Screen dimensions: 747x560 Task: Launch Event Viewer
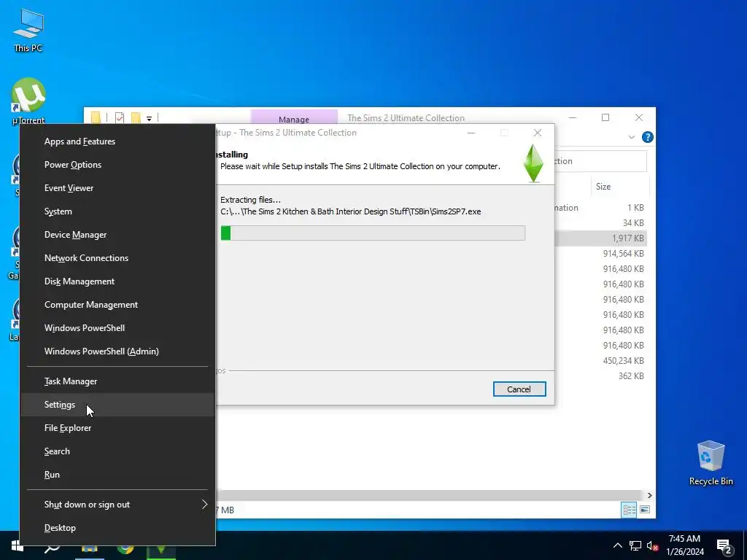[117, 188]
